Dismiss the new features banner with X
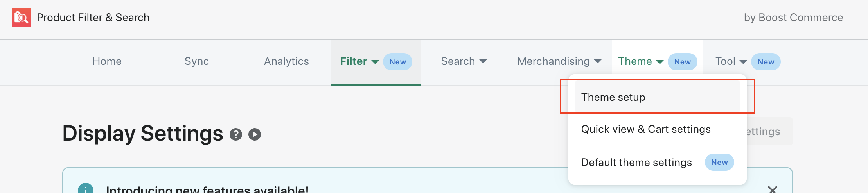 tap(772, 189)
